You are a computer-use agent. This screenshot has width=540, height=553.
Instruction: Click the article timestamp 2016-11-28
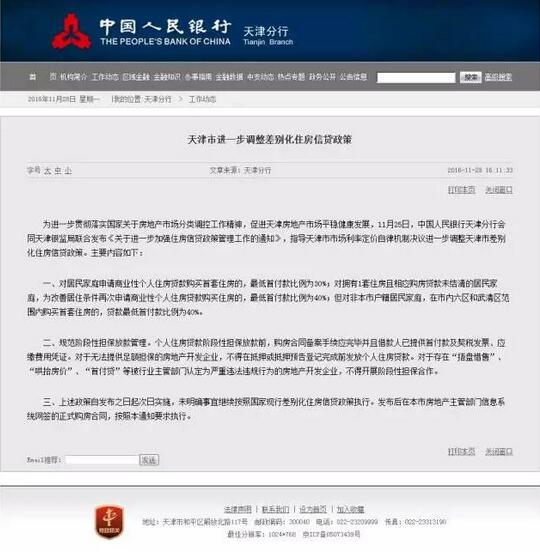[x=480, y=170]
